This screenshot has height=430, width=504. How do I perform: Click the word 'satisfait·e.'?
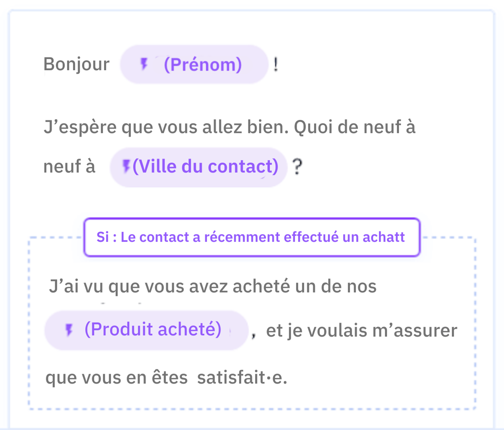(242, 378)
